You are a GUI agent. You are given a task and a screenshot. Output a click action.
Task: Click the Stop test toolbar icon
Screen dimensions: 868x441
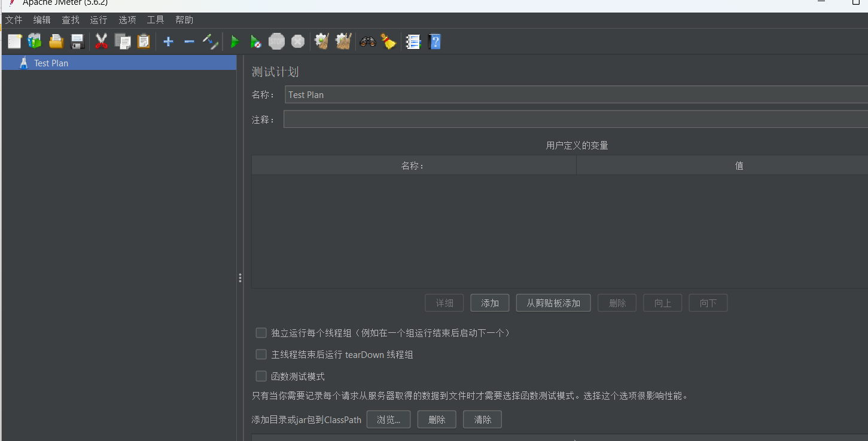276,41
